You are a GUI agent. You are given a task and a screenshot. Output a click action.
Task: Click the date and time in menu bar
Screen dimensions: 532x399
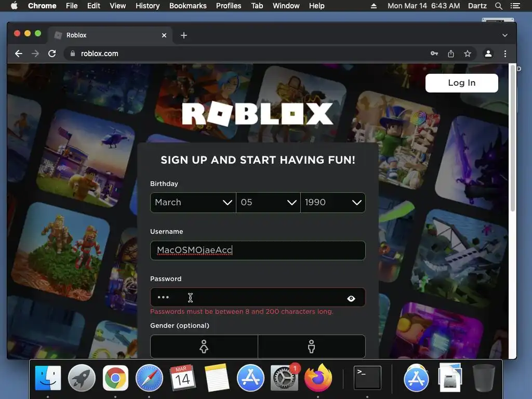[424, 6]
